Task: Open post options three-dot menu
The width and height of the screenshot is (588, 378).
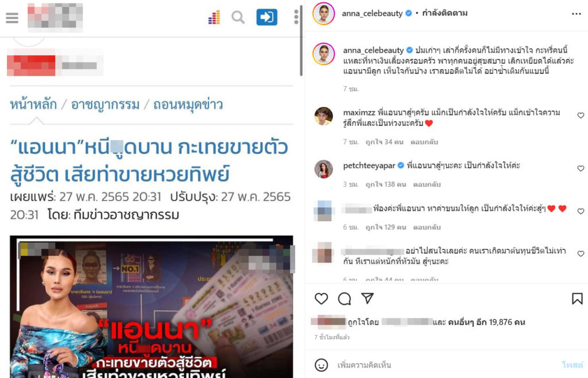Action: pyautogui.click(x=577, y=14)
